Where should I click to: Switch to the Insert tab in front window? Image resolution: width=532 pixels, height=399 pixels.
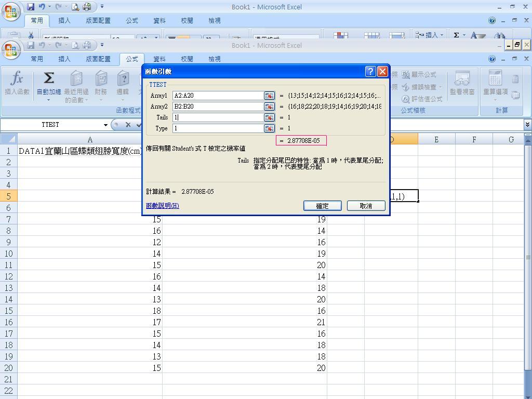click(x=64, y=59)
